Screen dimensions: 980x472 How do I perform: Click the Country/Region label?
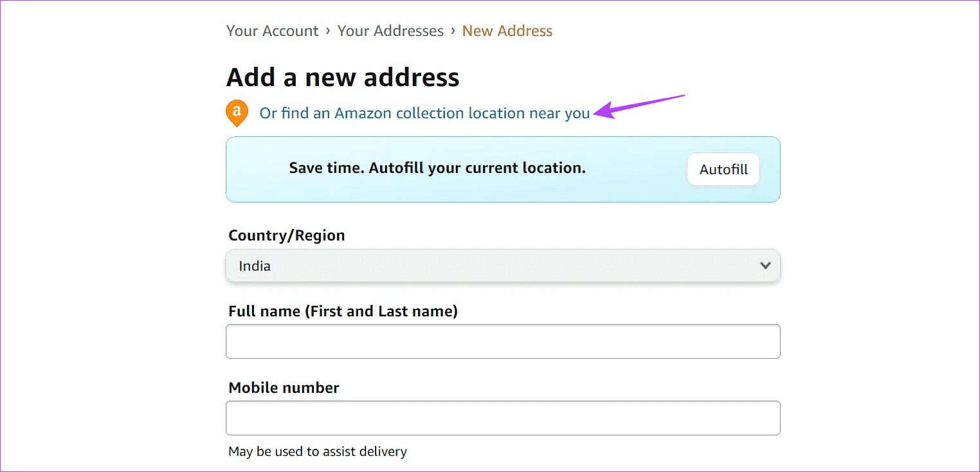click(286, 235)
